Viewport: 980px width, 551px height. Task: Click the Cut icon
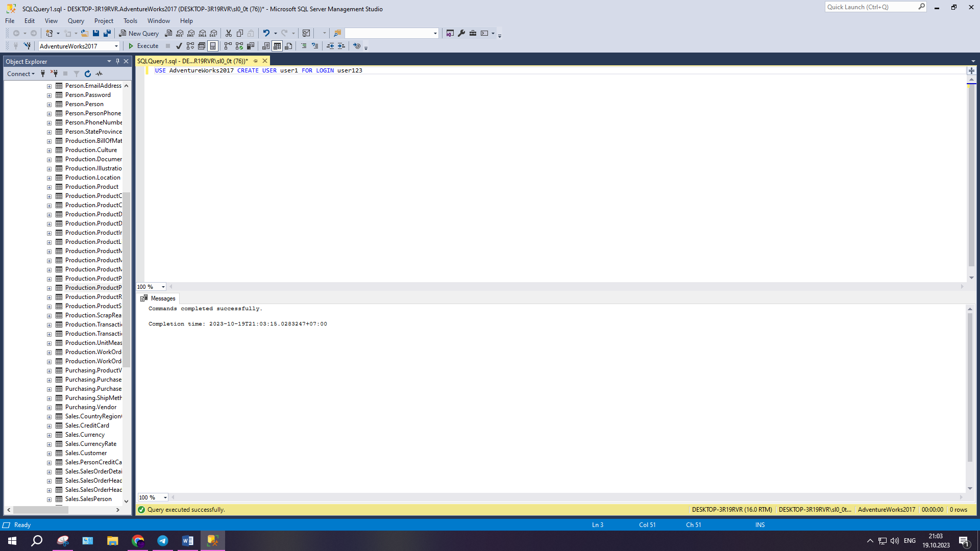tap(229, 33)
